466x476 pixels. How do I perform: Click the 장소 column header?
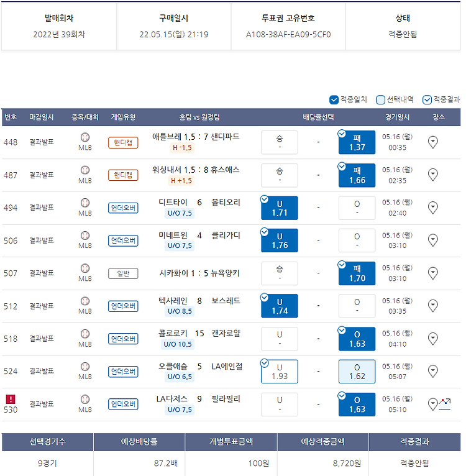pos(439,117)
